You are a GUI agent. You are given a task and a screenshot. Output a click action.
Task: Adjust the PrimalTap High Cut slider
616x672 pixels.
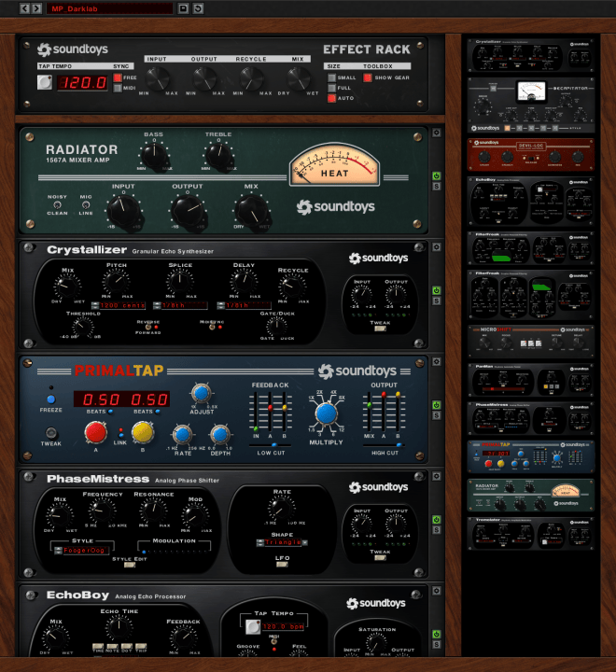pos(385,445)
